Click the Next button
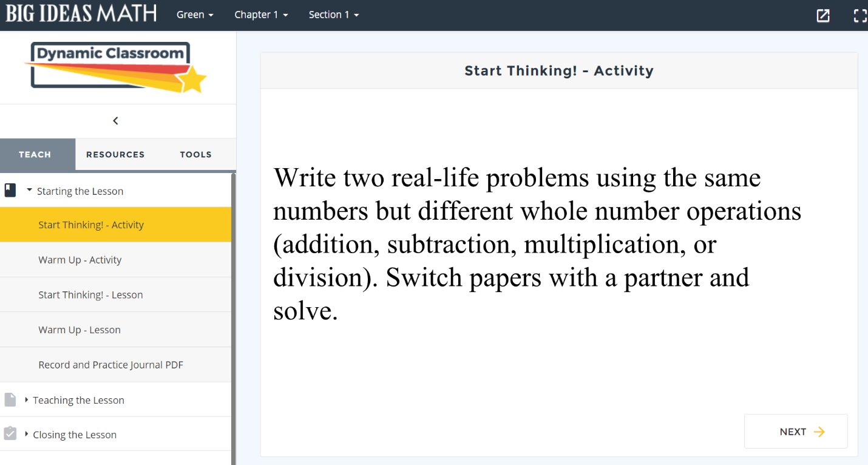The image size is (868, 465). point(795,432)
